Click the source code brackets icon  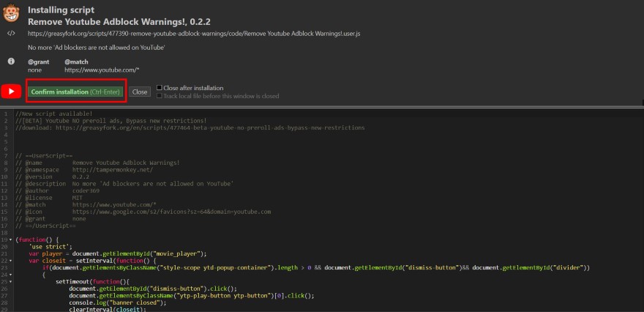click(x=11, y=34)
